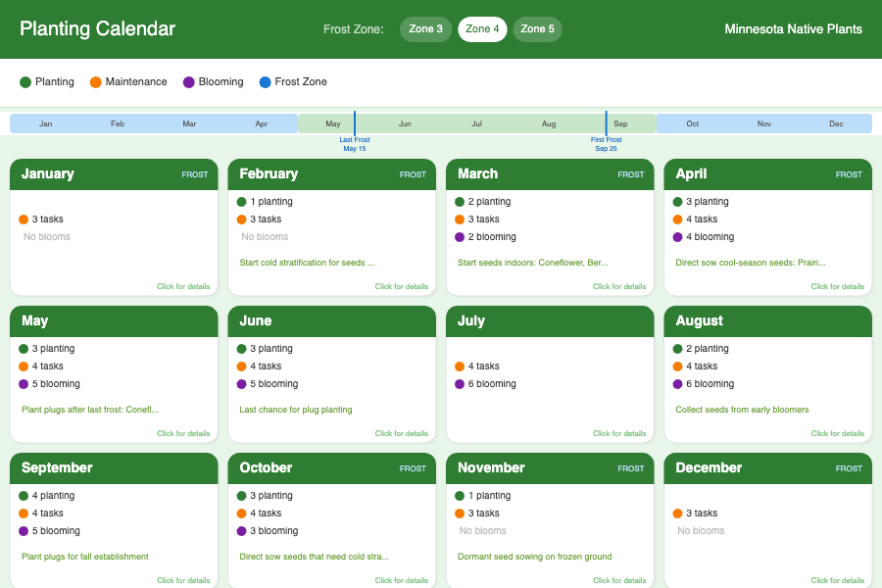This screenshot has width=882, height=588.
Task: Click 'Dormant seed sowing on frozen ground'
Action: pos(534,557)
